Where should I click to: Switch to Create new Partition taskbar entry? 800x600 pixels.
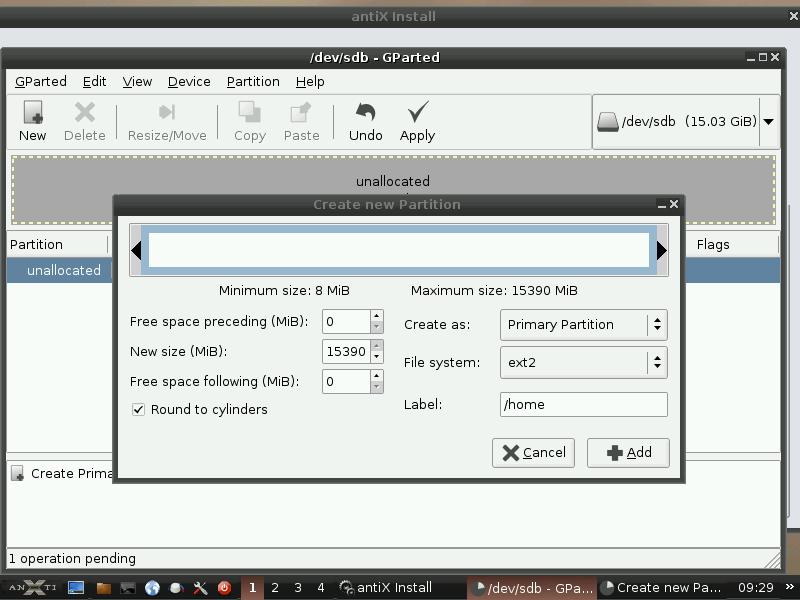click(662, 588)
